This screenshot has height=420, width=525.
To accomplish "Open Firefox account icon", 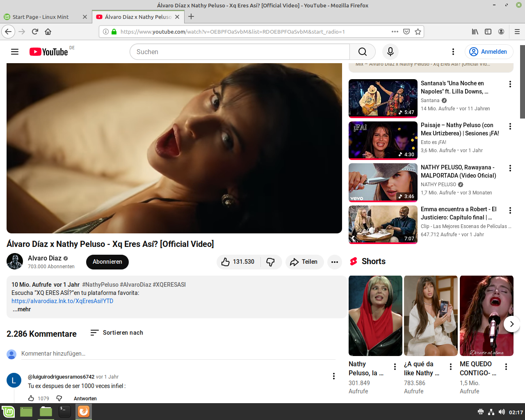I will (x=501, y=32).
